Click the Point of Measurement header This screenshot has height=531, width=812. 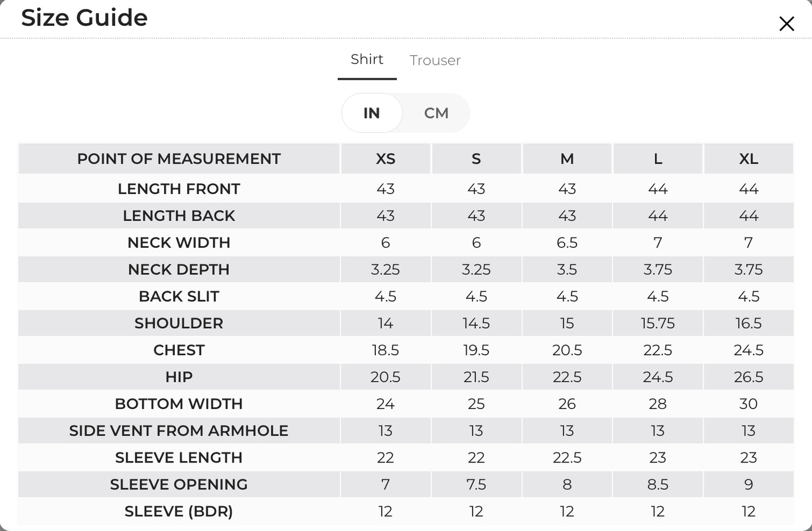[179, 159]
